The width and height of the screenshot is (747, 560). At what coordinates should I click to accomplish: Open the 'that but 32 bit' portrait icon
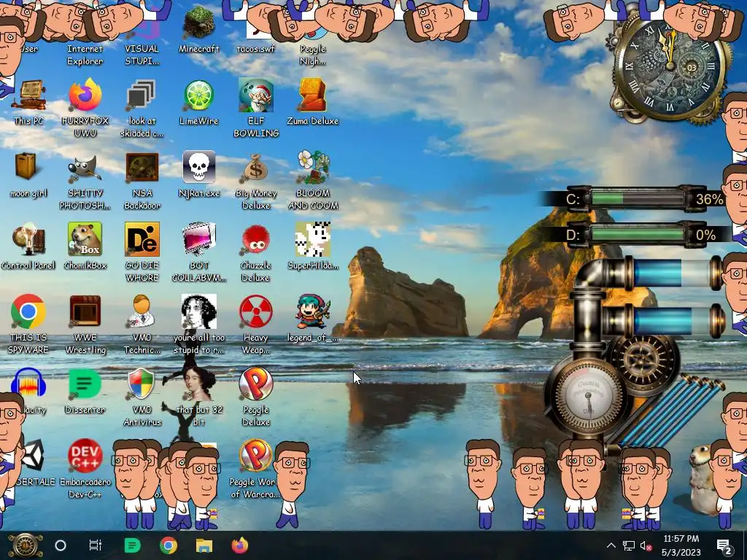click(x=198, y=396)
